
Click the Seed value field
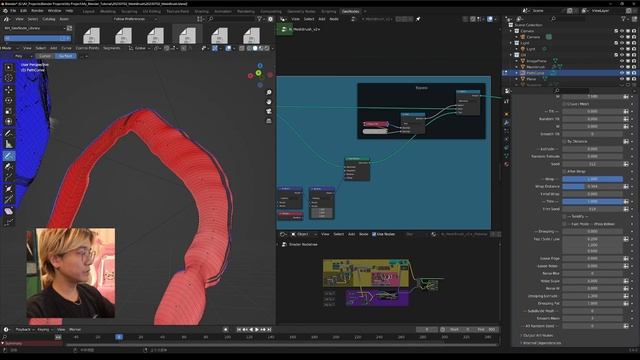point(593,164)
